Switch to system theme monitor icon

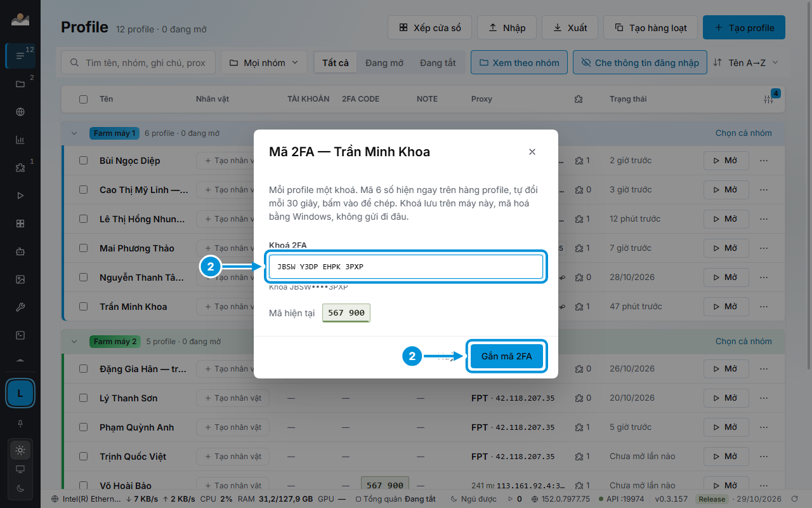coord(20,469)
